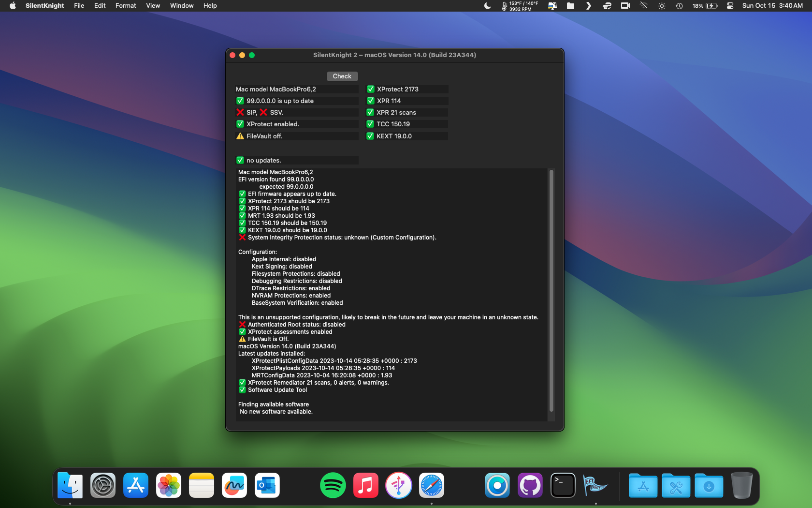The image size is (812, 508).
Task: Open Terminal from the Dock
Action: pos(563,485)
